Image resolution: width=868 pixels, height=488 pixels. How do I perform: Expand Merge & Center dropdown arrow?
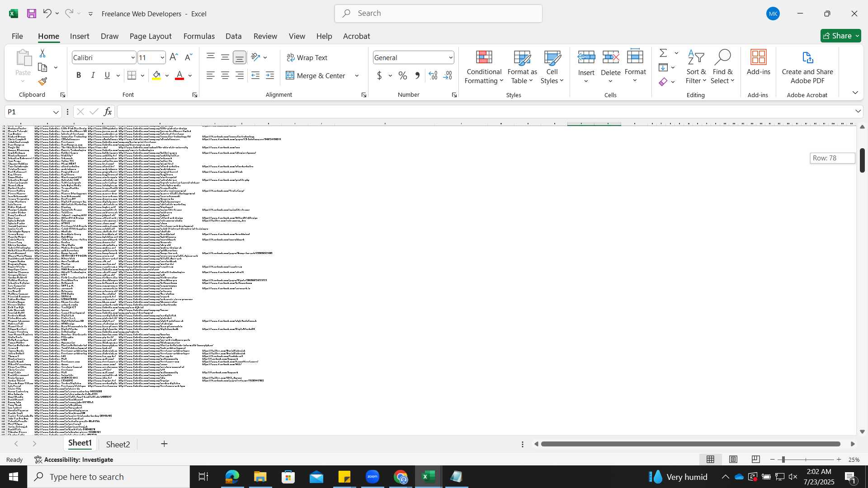point(357,75)
